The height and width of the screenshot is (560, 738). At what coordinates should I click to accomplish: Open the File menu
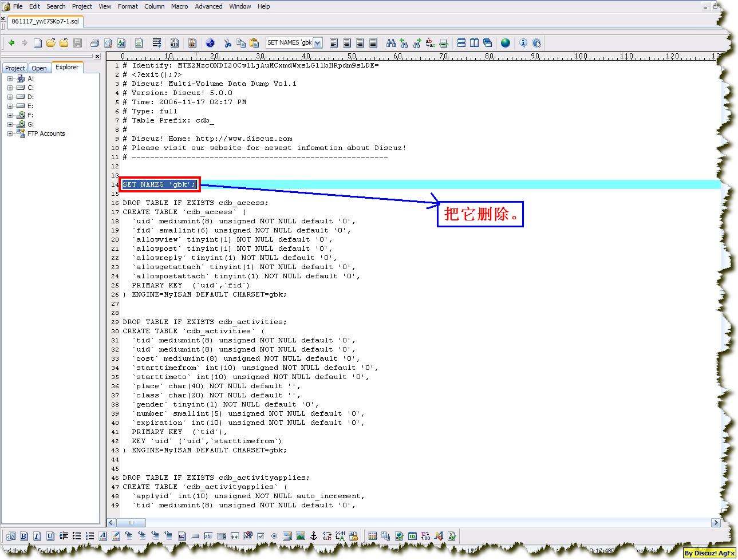(x=18, y=6)
